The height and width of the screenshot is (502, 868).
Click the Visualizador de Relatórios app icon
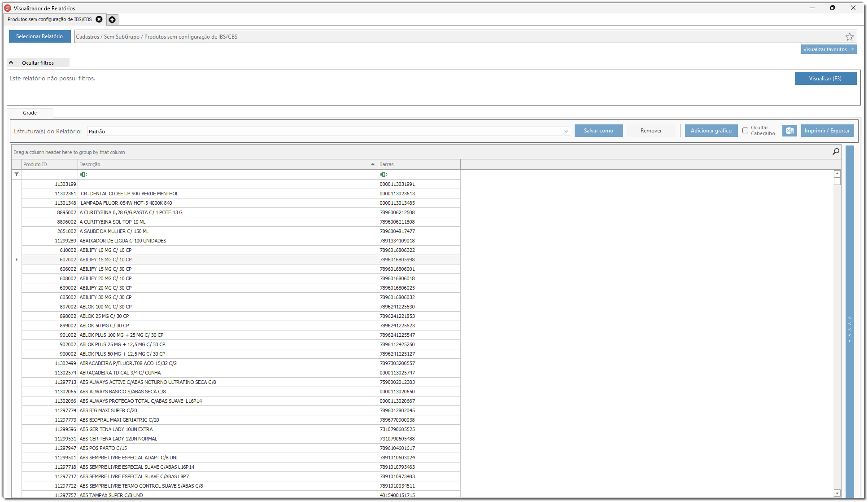click(x=8, y=8)
